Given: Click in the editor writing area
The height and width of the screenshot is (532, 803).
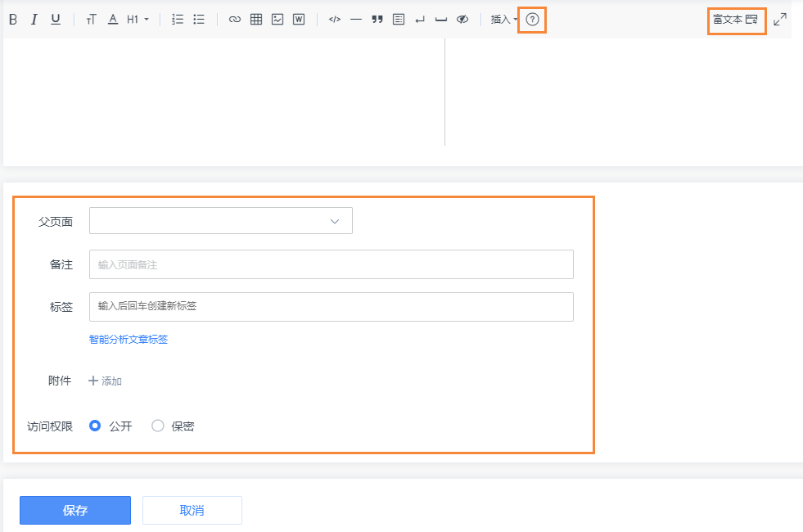Looking at the screenshot, I should [223, 92].
